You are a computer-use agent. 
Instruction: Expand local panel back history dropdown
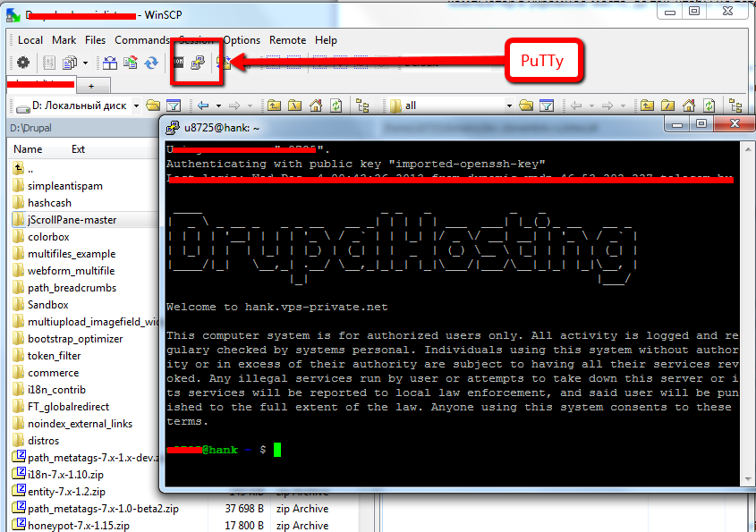click(218, 106)
